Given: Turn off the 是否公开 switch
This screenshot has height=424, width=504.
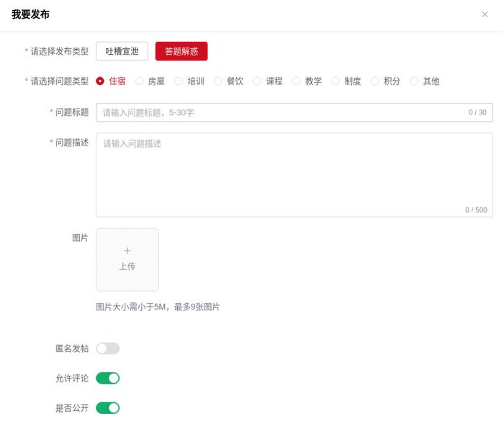Looking at the screenshot, I should click(108, 408).
